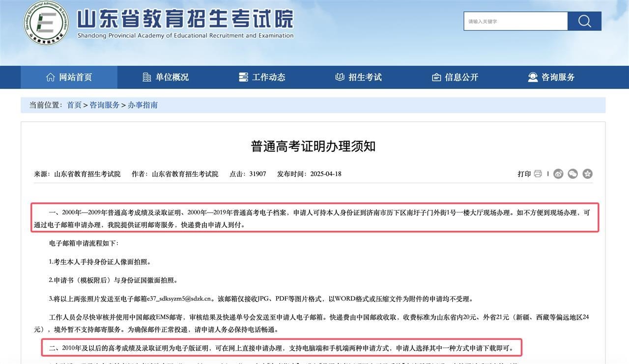Click the blue magnifier search icon
The image size is (629, 364).
pos(584,21)
